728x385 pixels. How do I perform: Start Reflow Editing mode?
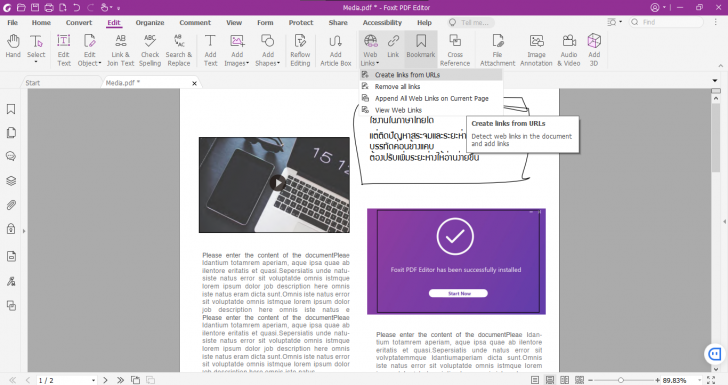300,50
